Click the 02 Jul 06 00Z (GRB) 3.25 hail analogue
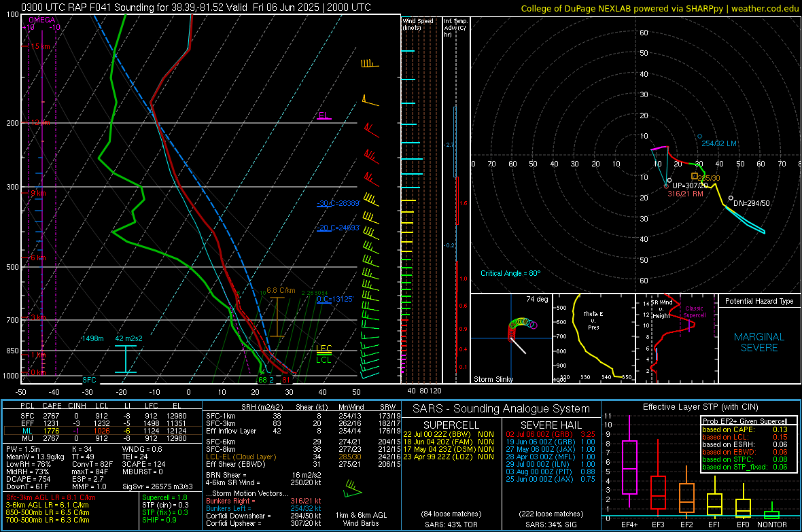Image resolution: width=802 pixels, height=532 pixels. [x=551, y=434]
